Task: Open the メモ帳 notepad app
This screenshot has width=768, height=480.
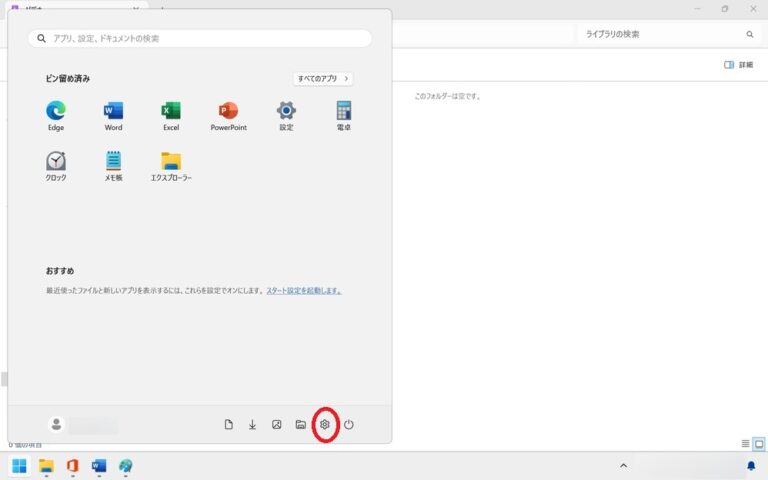Action: [x=113, y=162]
